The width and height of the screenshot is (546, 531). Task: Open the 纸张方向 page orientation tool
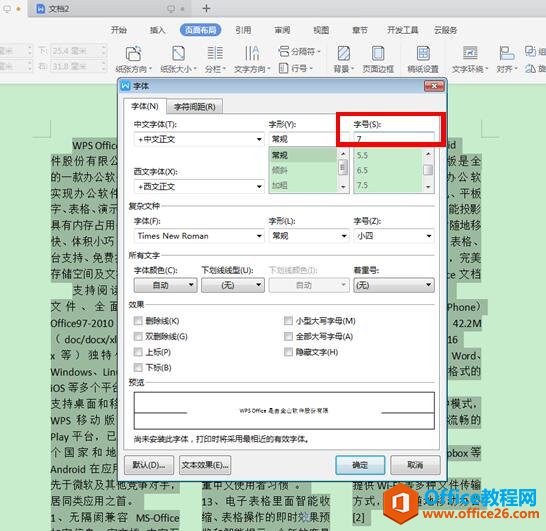(x=134, y=59)
